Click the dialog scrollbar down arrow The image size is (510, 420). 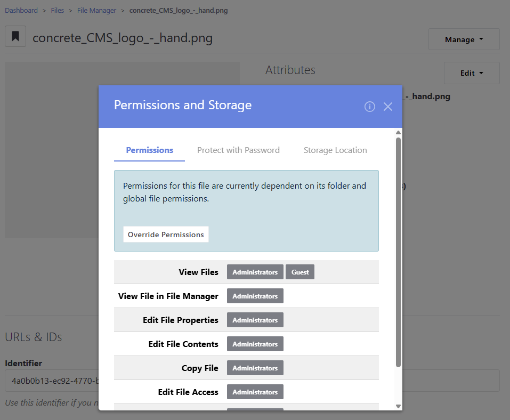tap(398, 406)
